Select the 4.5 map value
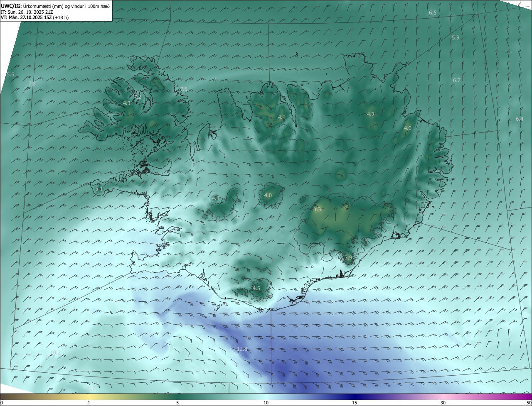The height and width of the screenshot is (406, 532). [x=256, y=289]
